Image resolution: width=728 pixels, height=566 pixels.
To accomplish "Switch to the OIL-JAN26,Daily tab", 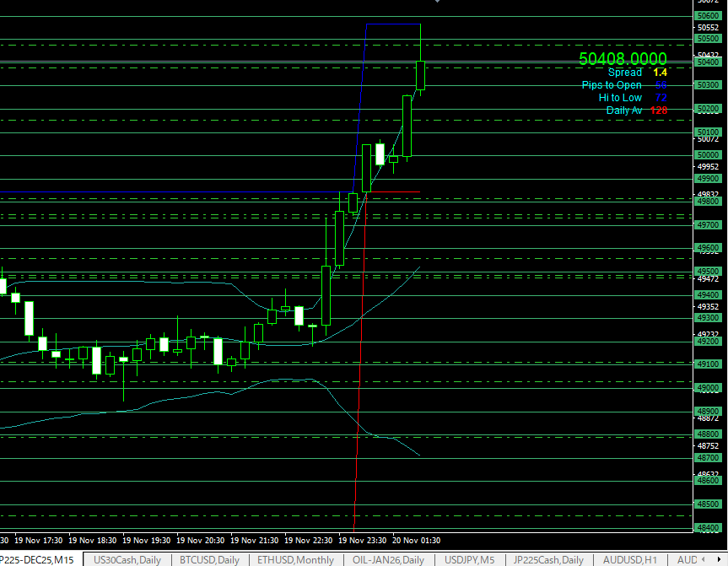I will tap(388, 559).
